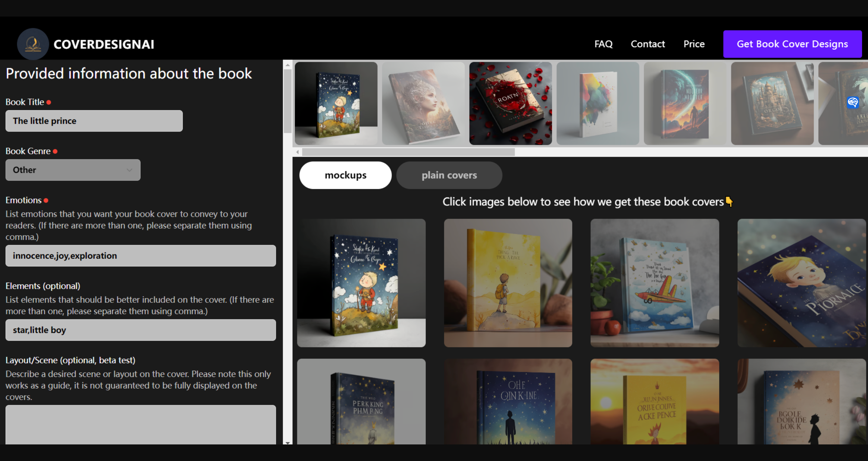Click sidebar scrollbar down arrow
This screenshot has height=461, width=868.
tap(288, 443)
